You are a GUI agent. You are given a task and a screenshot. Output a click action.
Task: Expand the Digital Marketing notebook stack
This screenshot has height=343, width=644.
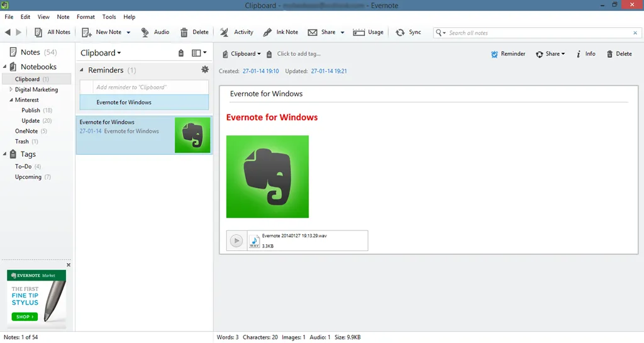coord(11,89)
